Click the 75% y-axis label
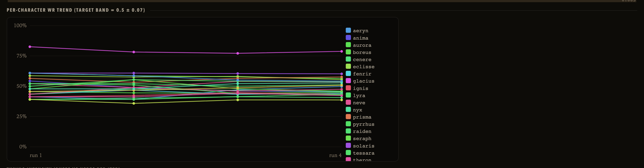 22,56
